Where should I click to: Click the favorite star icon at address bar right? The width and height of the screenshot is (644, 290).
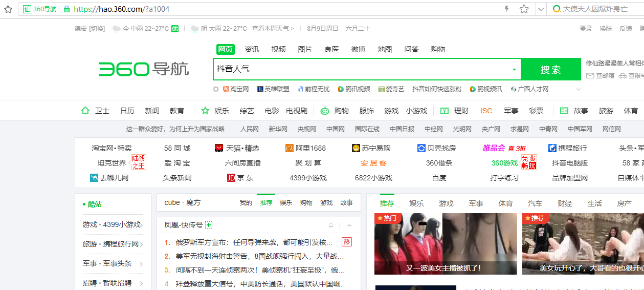[x=524, y=9]
